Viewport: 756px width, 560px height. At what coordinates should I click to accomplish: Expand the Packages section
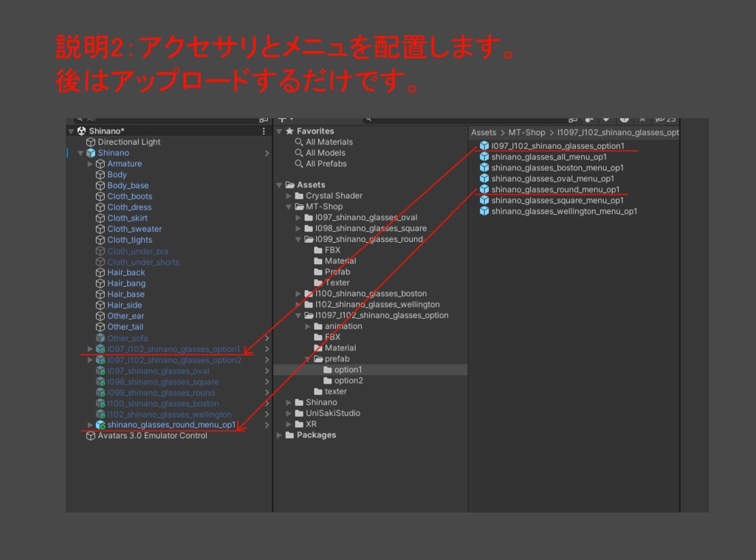279,435
